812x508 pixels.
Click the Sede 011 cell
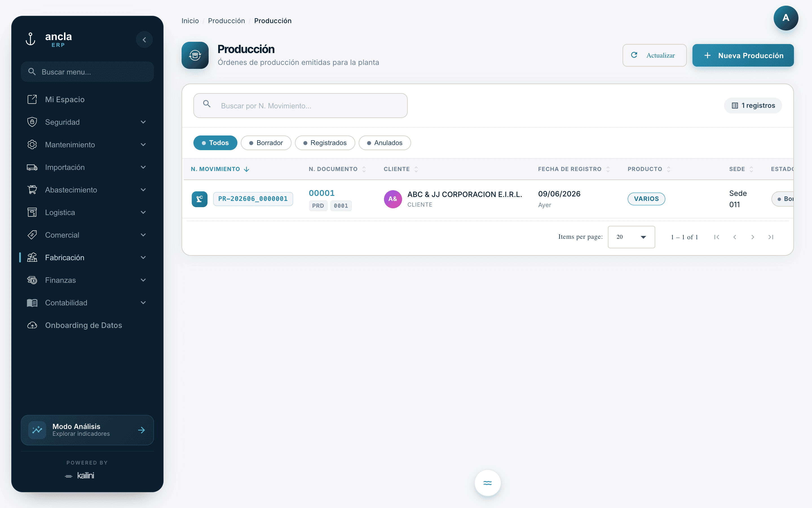point(738,199)
